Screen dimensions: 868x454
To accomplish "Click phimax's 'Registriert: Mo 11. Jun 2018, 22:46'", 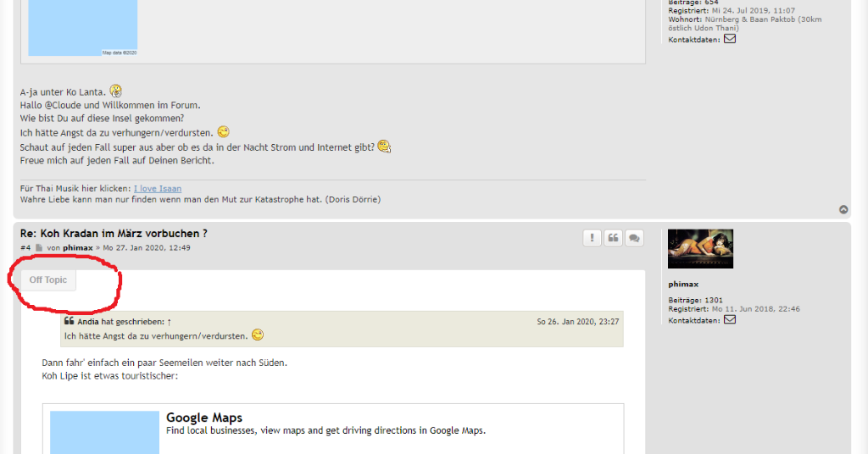I will tap(734, 309).
